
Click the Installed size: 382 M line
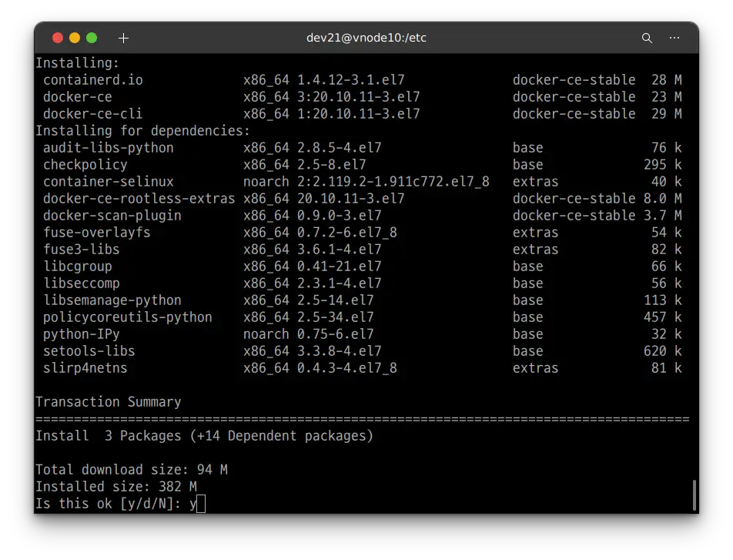pos(116,487)
